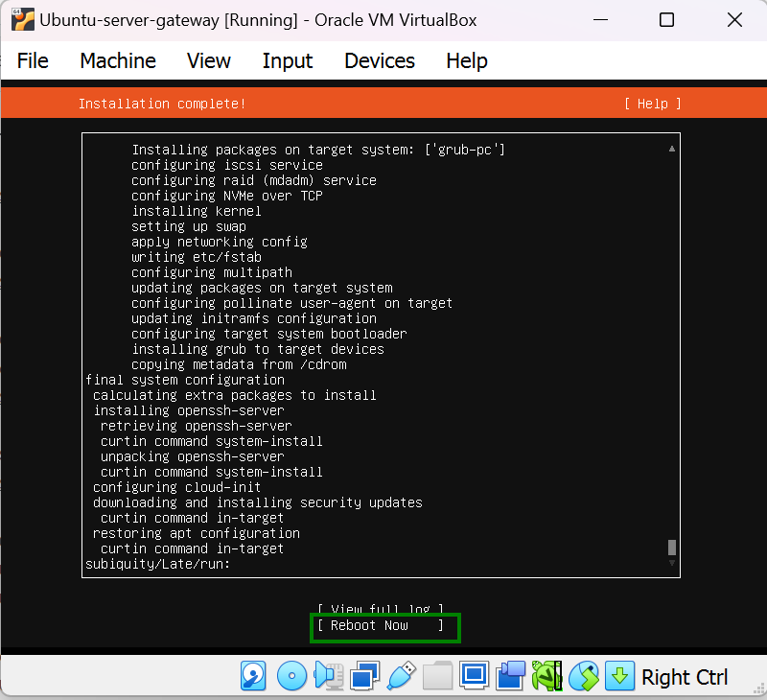Click 'updating packages on target system' line
This screenshot has height=700, width=767.
tap(262, 288)
